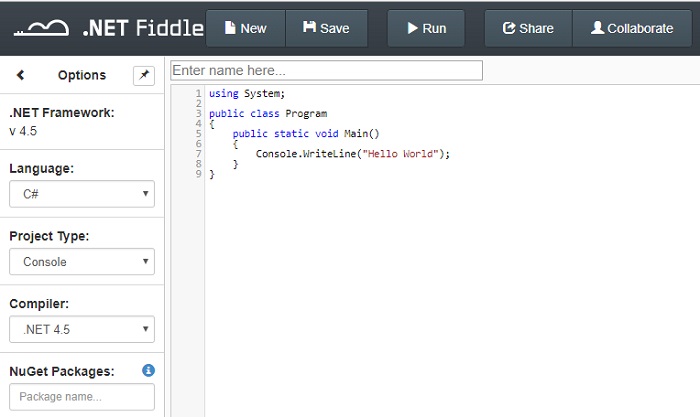Run the code with the Run button
Viewport: 700px width, 417px height.
(426, 29)
